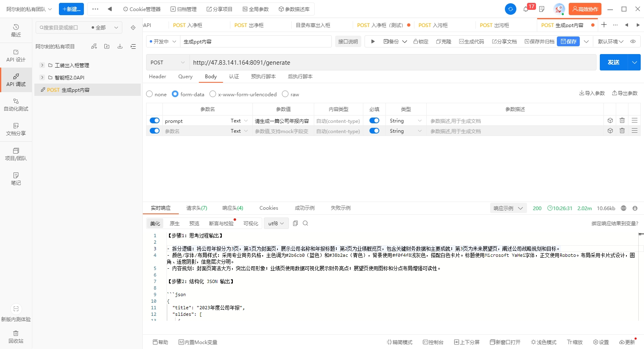Open the 开发中 status dropdown
644x349 pixels.
pyautogui.click(x=163, y=41)
